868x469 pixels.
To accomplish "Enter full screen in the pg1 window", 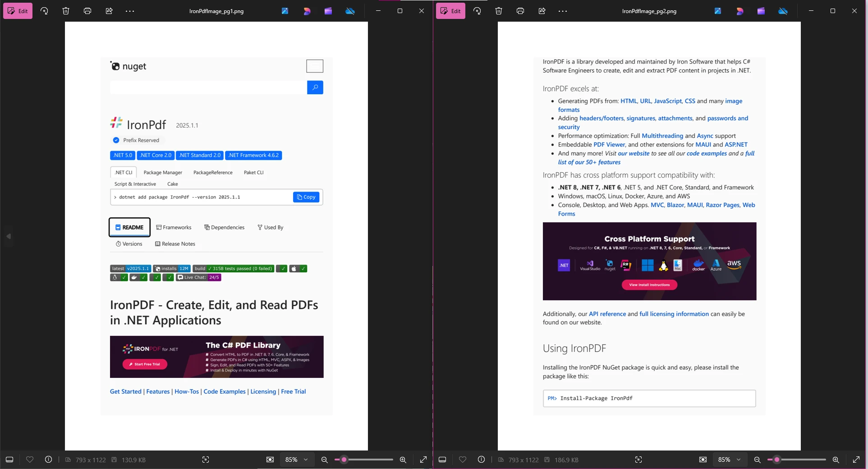I will pyautogui.click(x=423, y=460).
